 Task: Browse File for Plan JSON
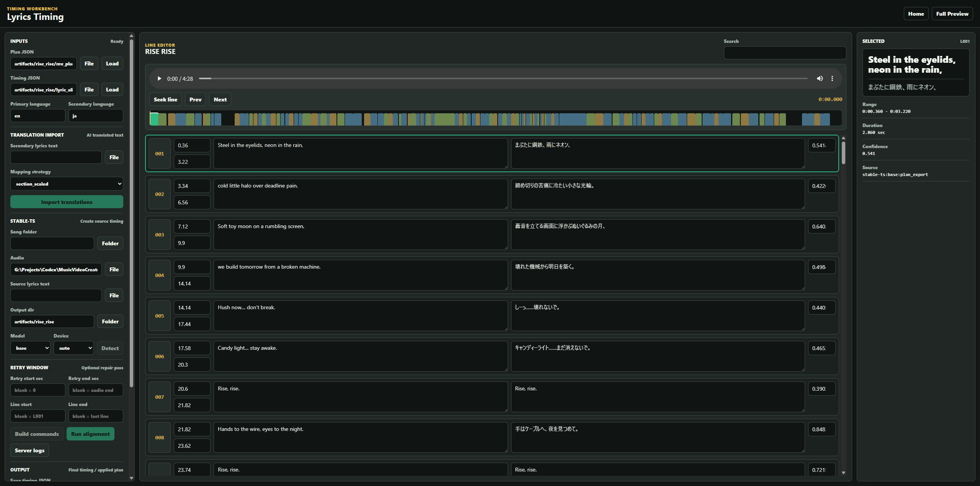point(89,64)
